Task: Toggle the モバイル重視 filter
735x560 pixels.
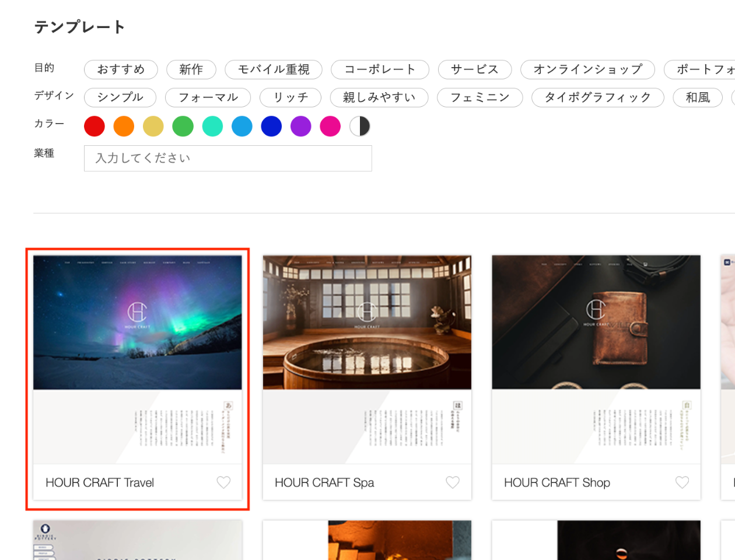Action: click(x=274, y=69)
